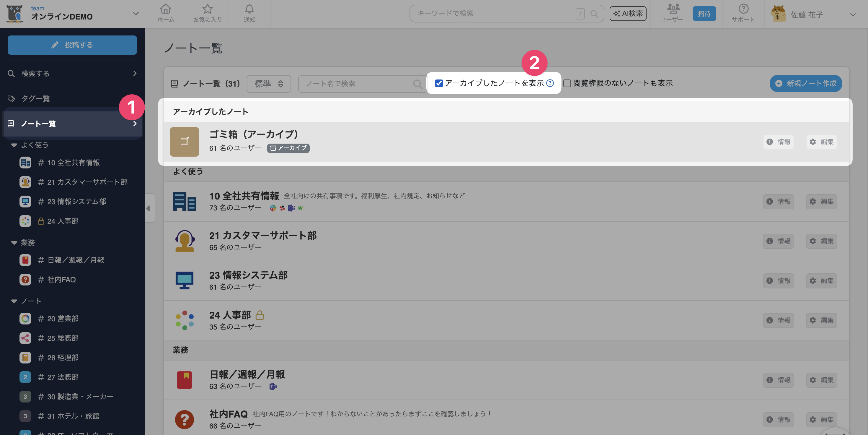Collapse sidebar with the left arrow handle
This screenshot has height=435, width=868.
point(149,208)
